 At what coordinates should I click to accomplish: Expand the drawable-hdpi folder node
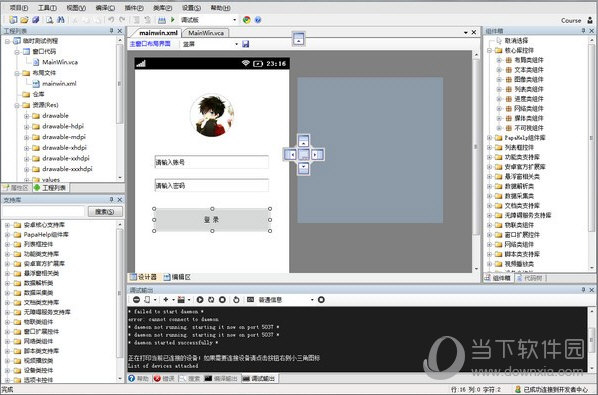point(26,127)
